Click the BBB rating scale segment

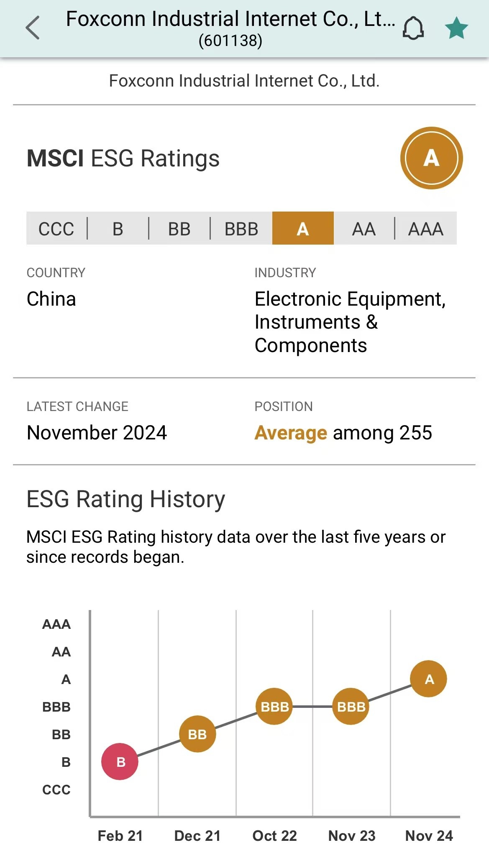[241, 229]
